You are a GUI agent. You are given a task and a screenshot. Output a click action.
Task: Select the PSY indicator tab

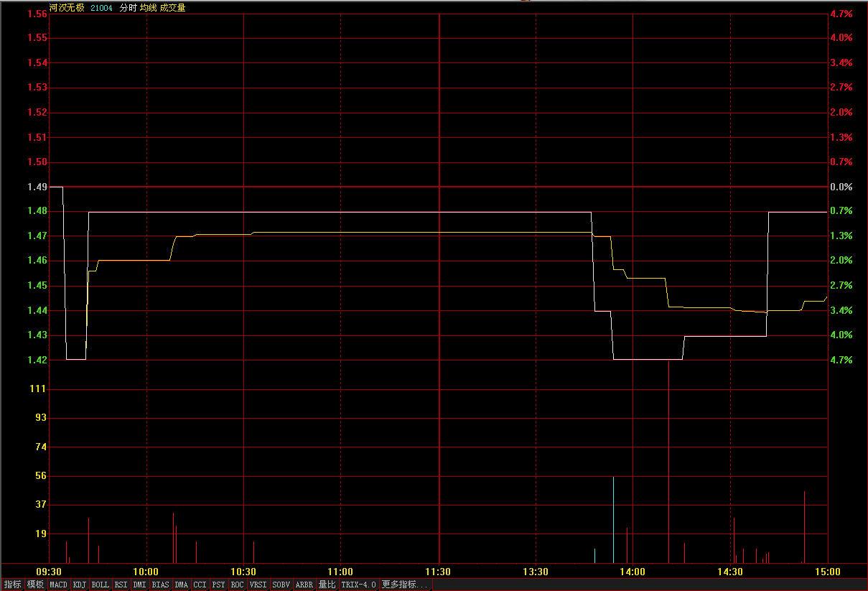218,585
